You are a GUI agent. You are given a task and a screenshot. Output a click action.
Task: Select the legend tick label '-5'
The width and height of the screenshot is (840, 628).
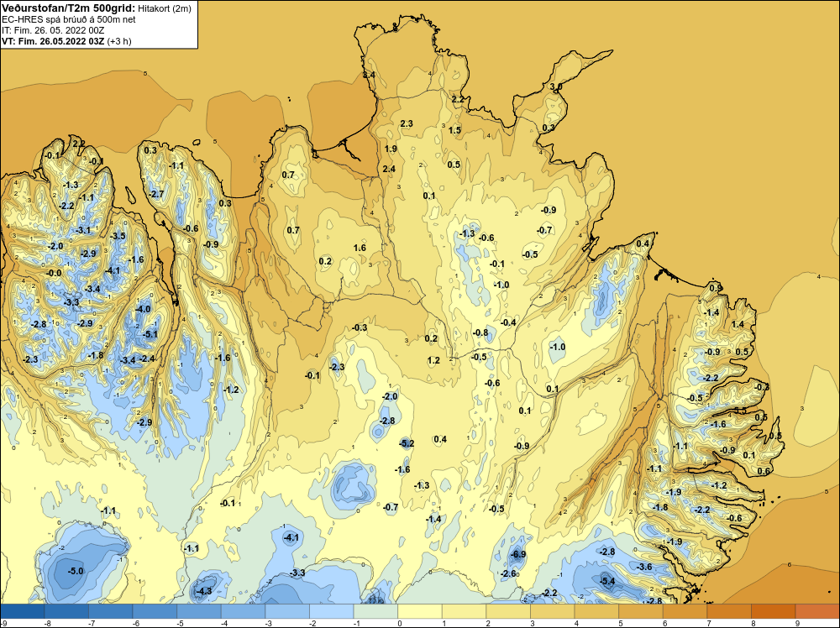point(178,624)
